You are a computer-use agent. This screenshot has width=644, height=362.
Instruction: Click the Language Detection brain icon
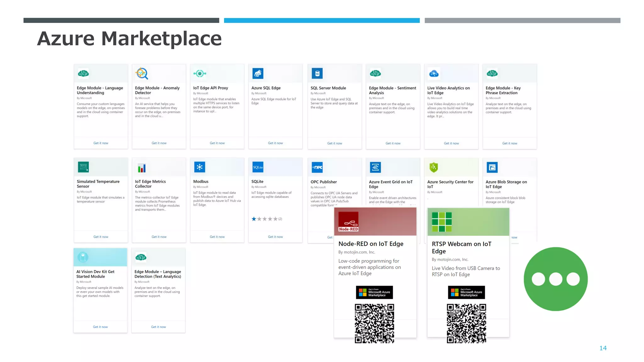click(x=141, y=257)
